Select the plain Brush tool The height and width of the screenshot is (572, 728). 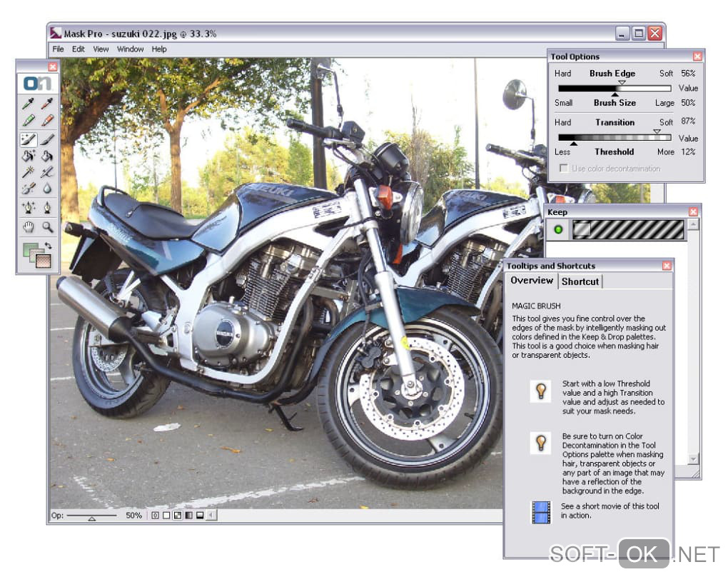[x=47, y=139]
